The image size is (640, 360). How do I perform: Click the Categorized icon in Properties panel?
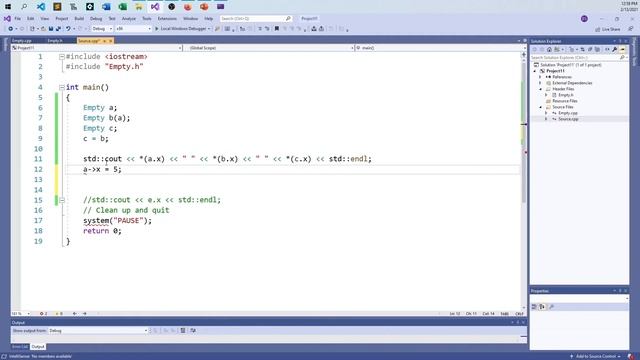(534, 307)
